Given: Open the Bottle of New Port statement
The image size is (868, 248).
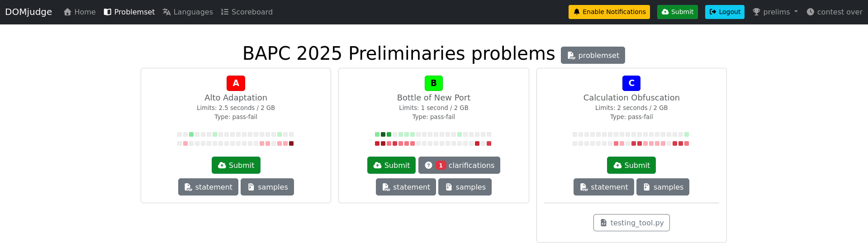Looking at the screenshot, I should click(405, 187).
